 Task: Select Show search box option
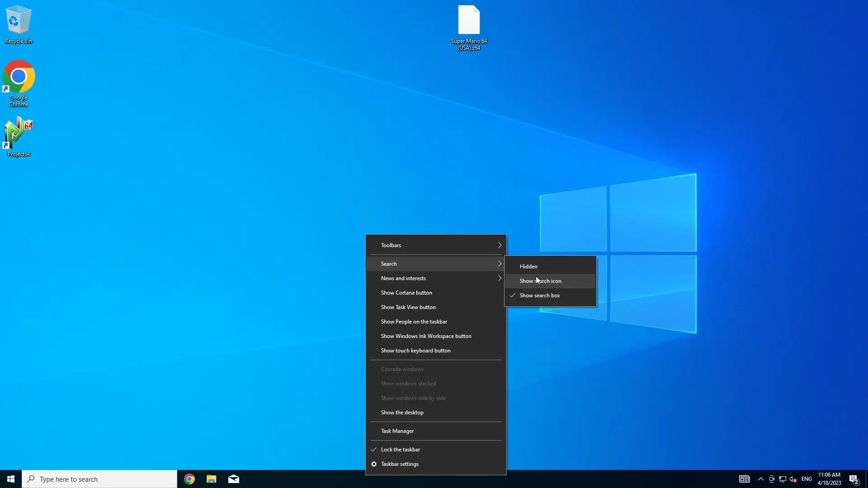pyautogui.click(x=540, y=296)
